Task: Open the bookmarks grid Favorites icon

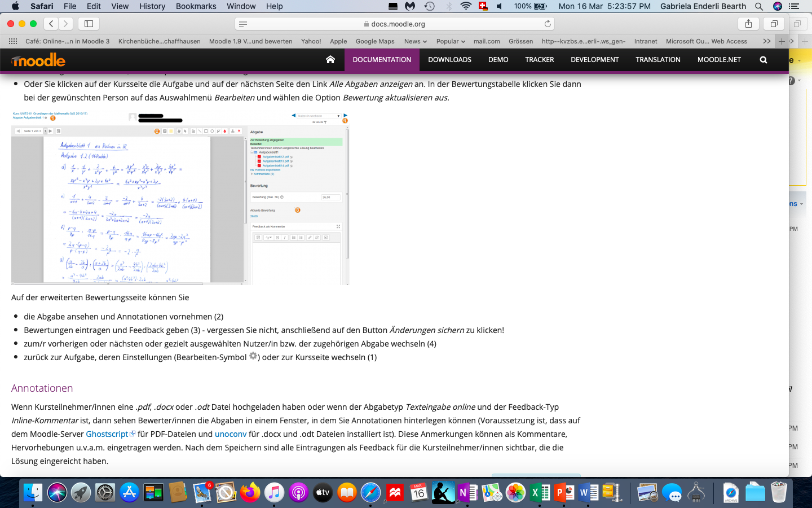Action: pyautogui.click(x=12, y=41)
